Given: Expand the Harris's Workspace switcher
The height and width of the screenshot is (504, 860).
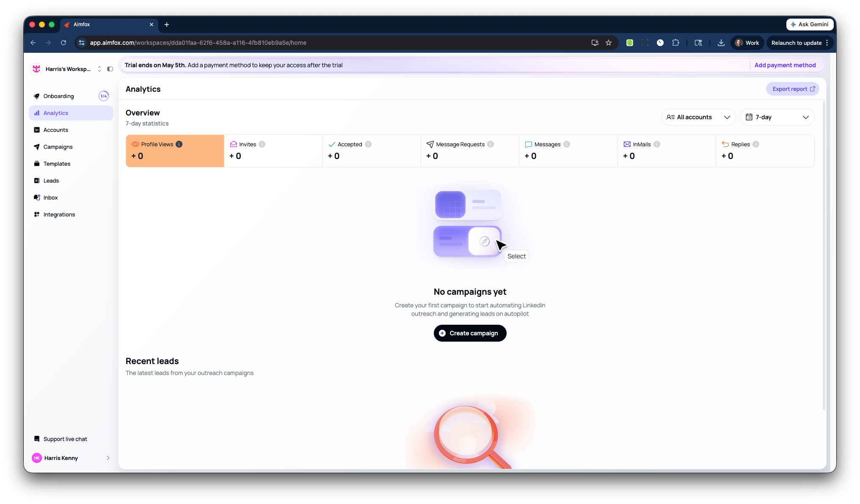Looking at the screenshot, I should [x=99, y=69].
